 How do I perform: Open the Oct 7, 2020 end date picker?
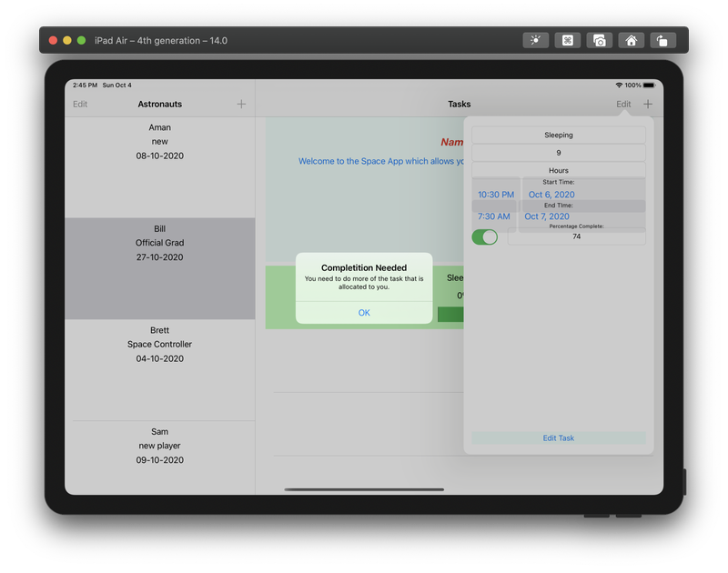tap(546, 216)
